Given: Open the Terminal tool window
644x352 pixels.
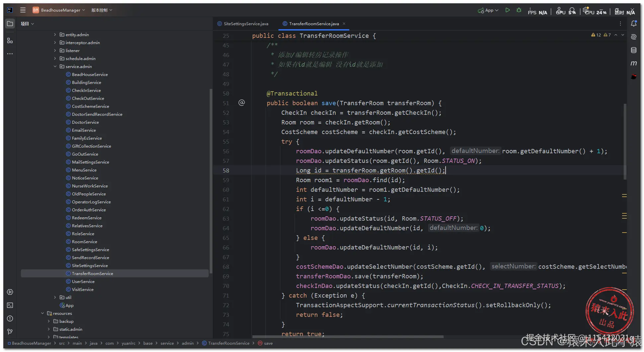Looking at the screenshot, I should (10, 305).
